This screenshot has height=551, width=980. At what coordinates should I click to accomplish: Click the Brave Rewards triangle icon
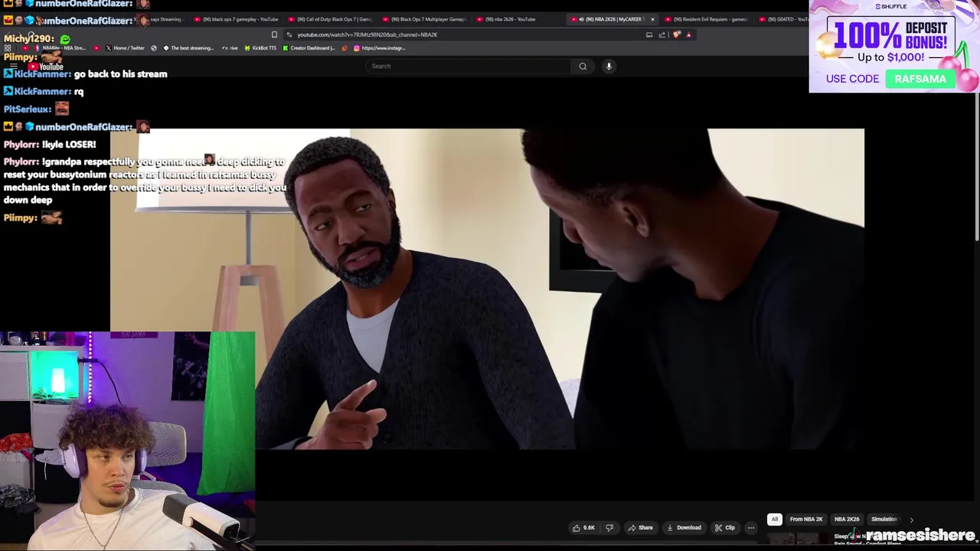click(688, 34)
